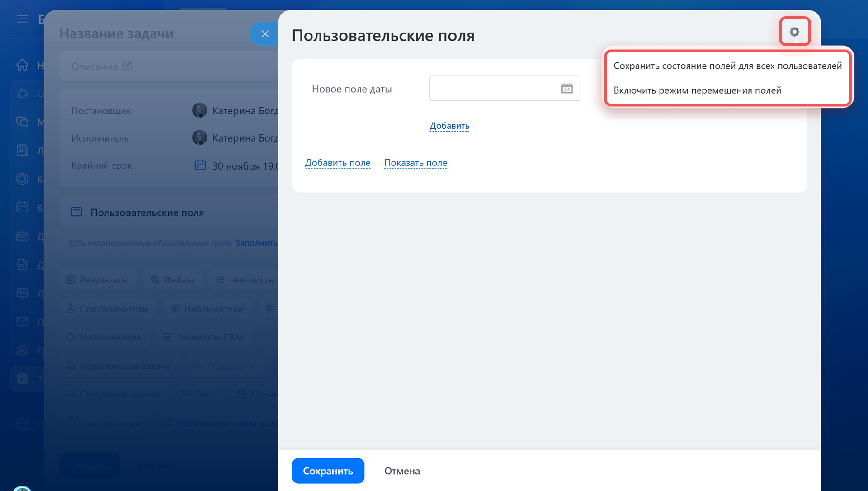Click the hamburger menu in the top-left corner

[x=22, y=19]
